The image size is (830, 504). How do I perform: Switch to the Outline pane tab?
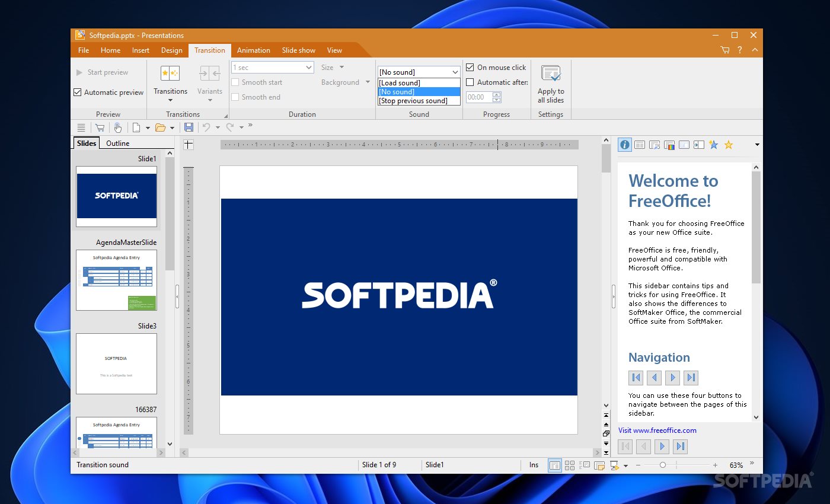coord(117,143)
